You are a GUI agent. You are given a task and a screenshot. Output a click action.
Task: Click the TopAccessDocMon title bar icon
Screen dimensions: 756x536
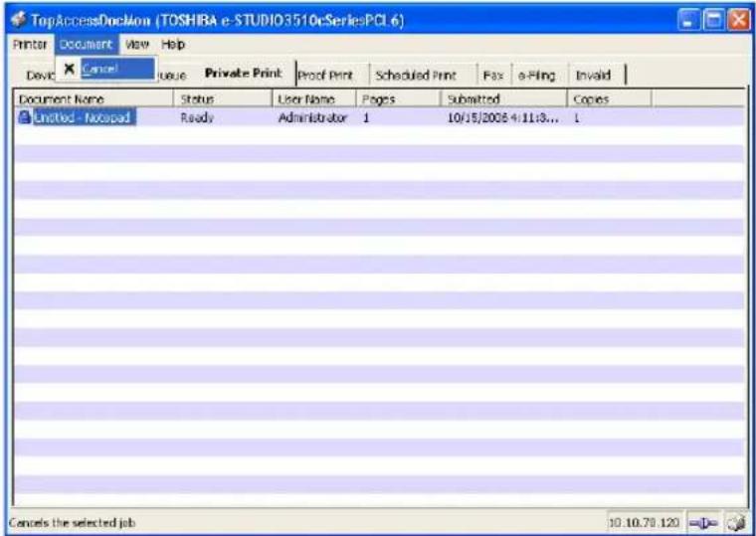(x=18, y=20)
